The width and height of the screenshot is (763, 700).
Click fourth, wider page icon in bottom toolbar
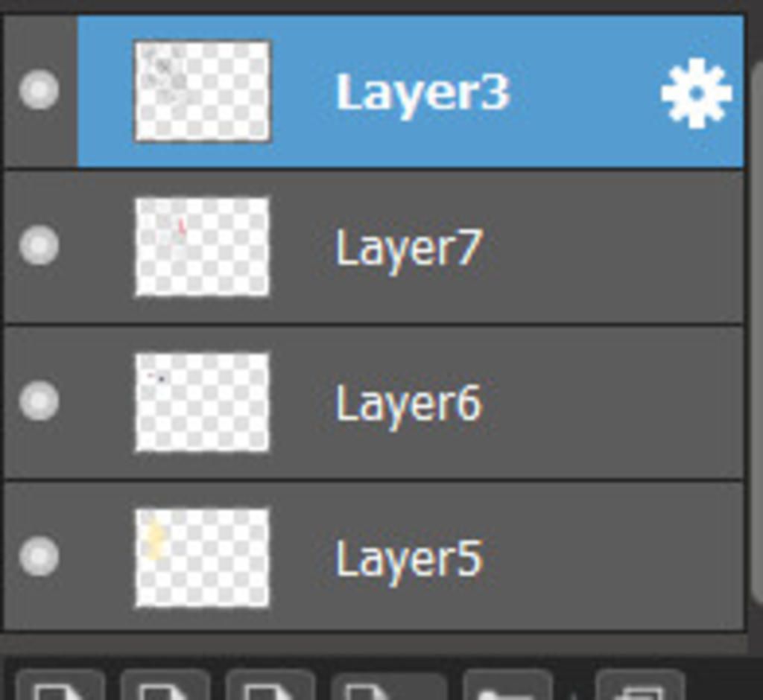click(x=388, y=688)
